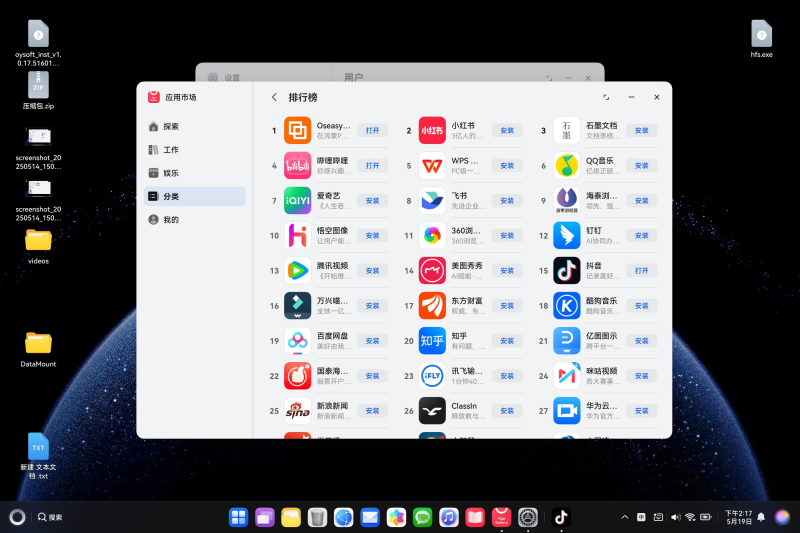Open the videos desktop folder
The image size is (800, 533).
point(38,246)
